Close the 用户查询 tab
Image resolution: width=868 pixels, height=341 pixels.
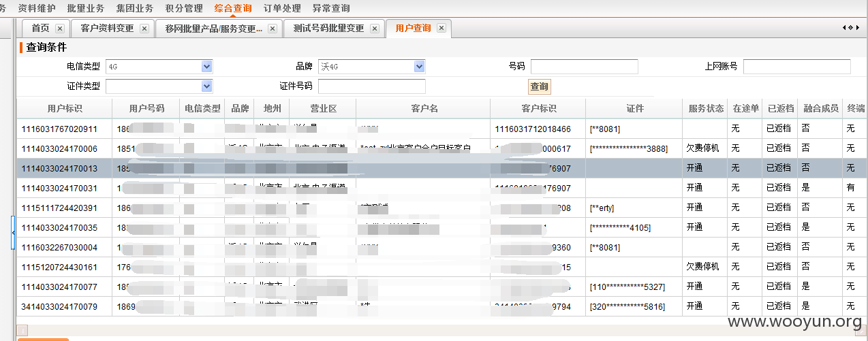441,28
